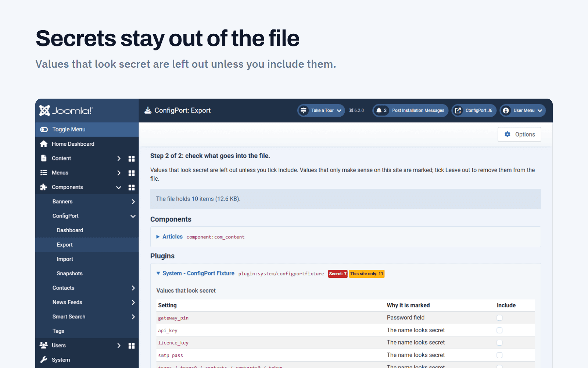Click the ConfigPort J6 external link icon
588x368 pixels.
(x=458, y=110)
